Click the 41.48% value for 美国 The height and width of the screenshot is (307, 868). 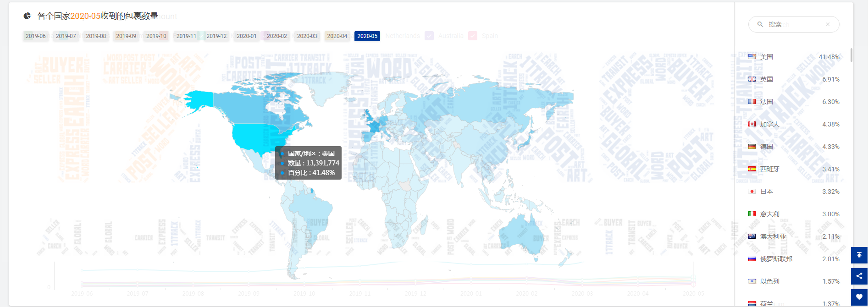[829, 57]
